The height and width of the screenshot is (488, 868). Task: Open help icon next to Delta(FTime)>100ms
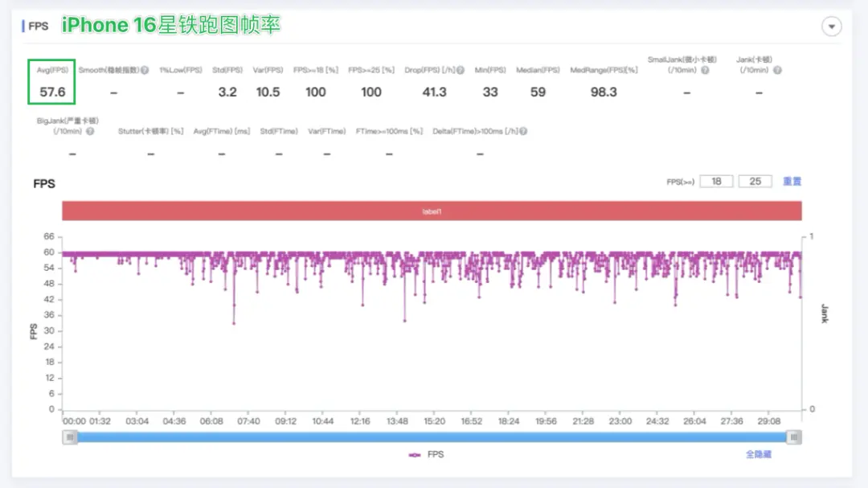pyautogui.click(x=523, y=131)
